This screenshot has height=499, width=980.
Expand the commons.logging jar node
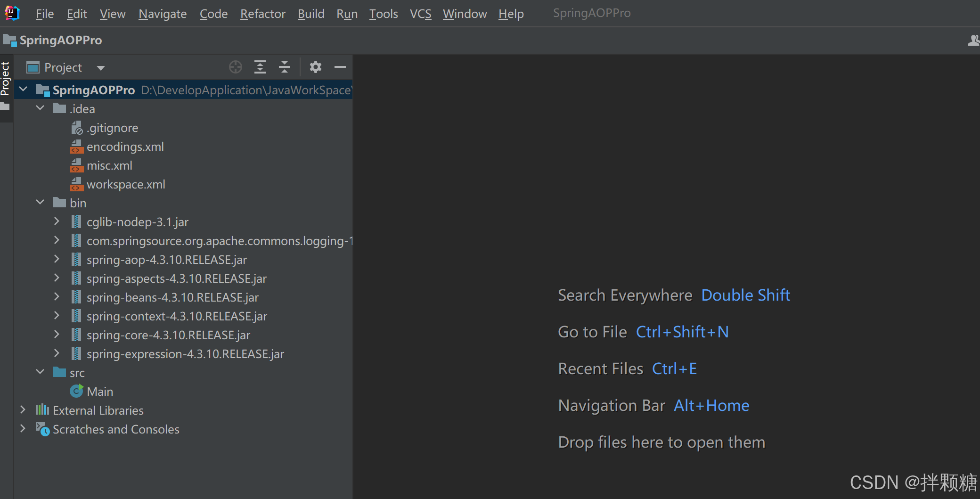pyautogui.click(x=57, y=240)
